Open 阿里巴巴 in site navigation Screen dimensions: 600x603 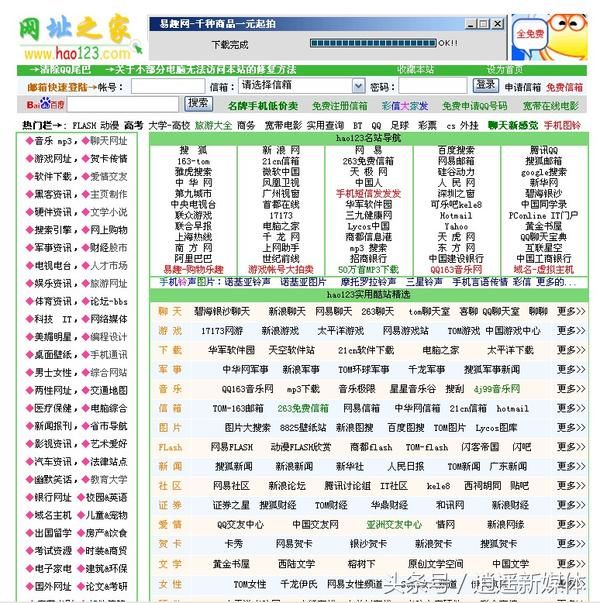(x=193, y=258)
